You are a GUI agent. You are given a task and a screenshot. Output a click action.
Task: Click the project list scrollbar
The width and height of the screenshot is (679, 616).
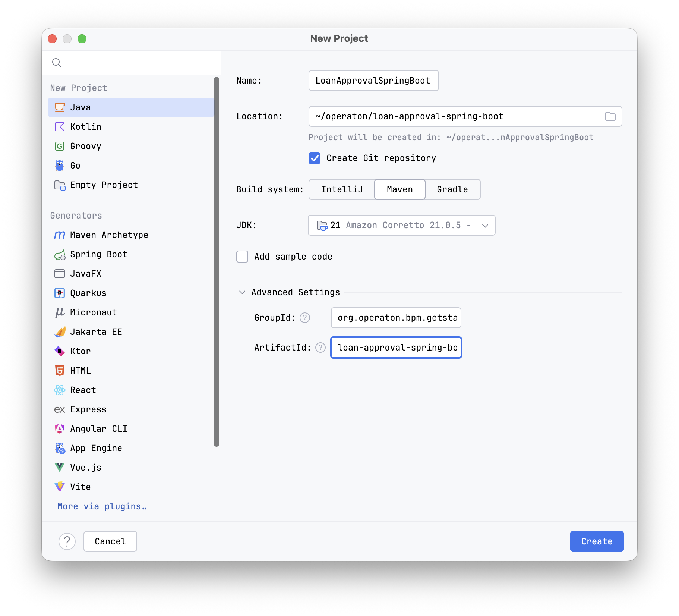(x=217, y=262)
